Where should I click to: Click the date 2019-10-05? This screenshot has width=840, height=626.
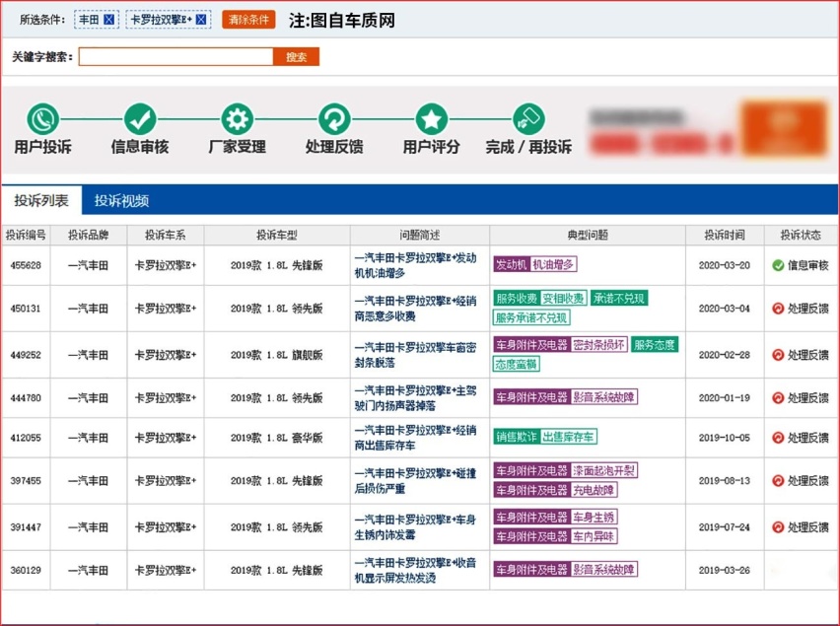725,438
